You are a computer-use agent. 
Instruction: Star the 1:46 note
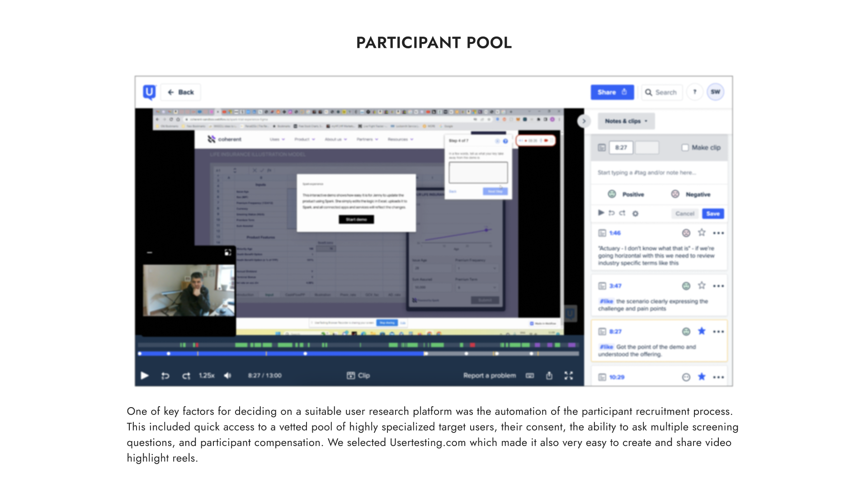[x=702, y=233]
